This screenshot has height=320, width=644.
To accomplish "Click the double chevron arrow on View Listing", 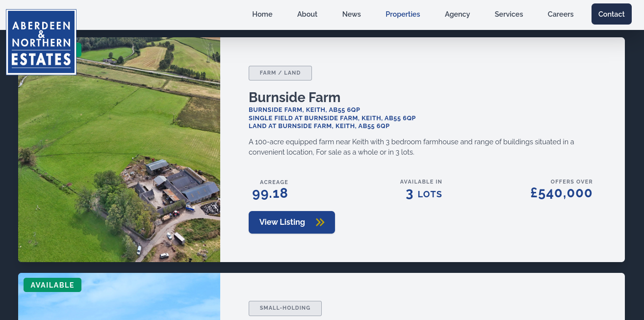I will 320,222.
